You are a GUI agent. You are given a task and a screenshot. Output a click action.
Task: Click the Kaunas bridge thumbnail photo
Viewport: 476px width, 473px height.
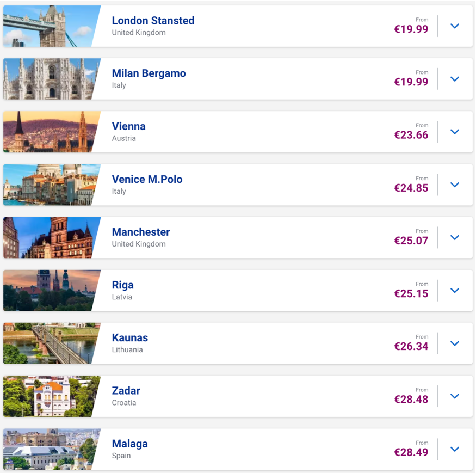[49, 343]
